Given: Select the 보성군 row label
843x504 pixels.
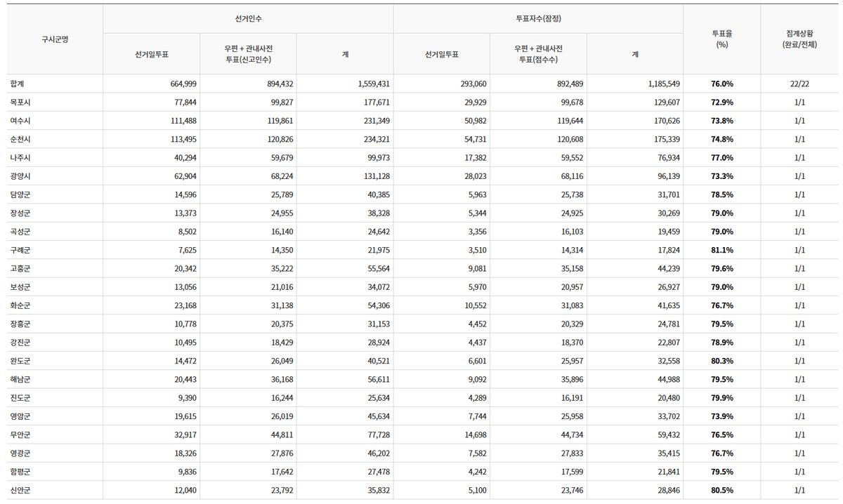Looking at the screenshot, I should tap(20, 287).
